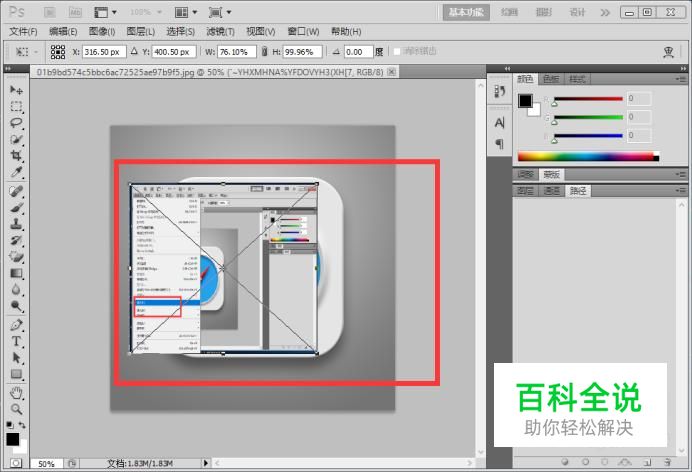This screenshot has height=472, width=692.
Task: Select the Dodge tool
Action: tap(16, 306)
